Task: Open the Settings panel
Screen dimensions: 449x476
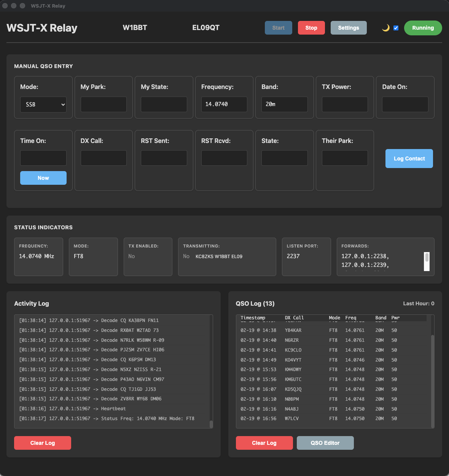Action: 348,27
